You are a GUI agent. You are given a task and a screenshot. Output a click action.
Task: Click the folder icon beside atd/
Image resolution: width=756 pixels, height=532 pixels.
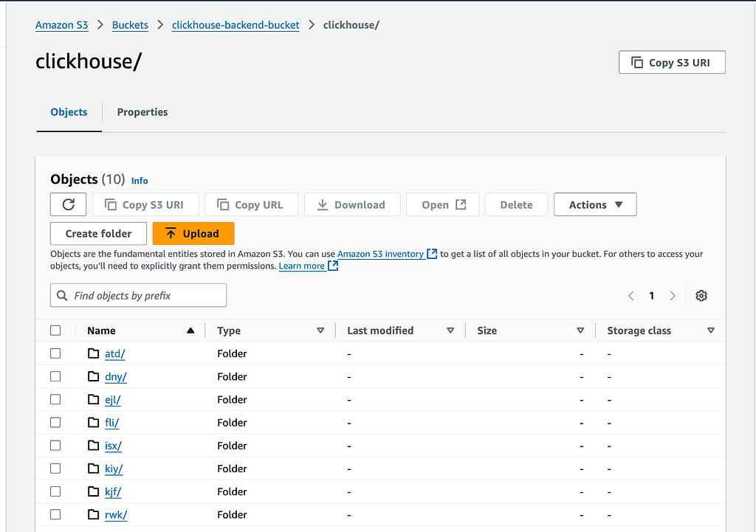point(94,353)
